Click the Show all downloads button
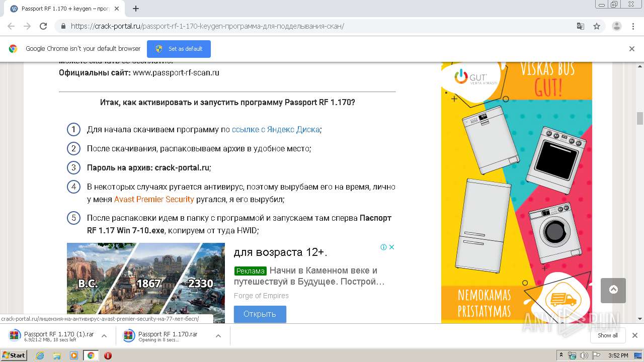This screenshot has height=362, width=644. [608, 335]
